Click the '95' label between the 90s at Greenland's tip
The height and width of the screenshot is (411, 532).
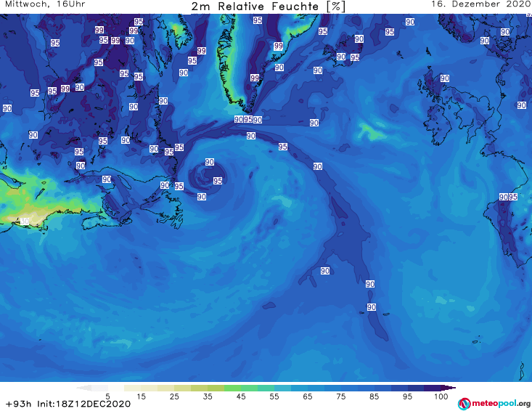tap(248, 120)
